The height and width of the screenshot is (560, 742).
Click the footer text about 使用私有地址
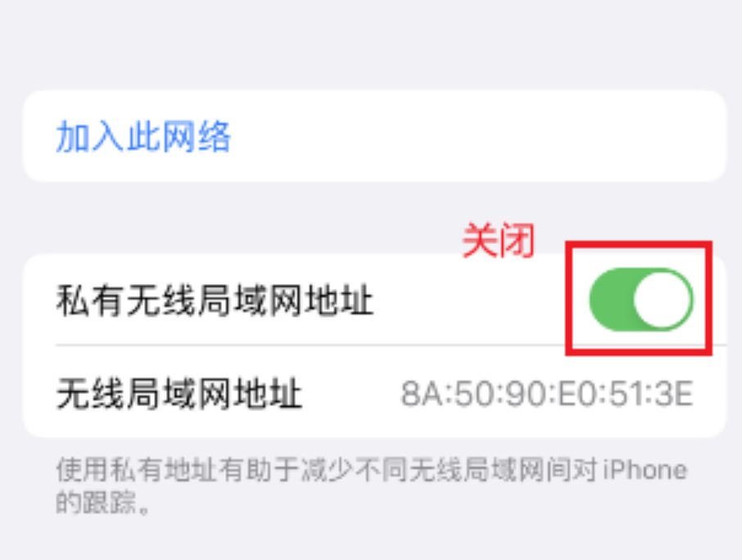pos(372,485)
